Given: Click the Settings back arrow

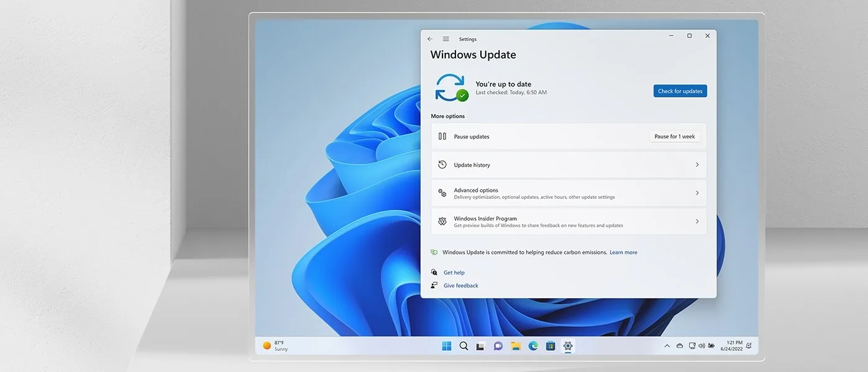Looking at the screenshot, I should (430, 39).
